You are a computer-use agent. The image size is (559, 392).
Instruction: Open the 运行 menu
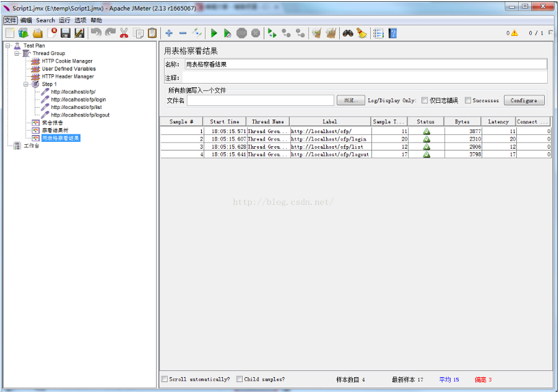64,20
